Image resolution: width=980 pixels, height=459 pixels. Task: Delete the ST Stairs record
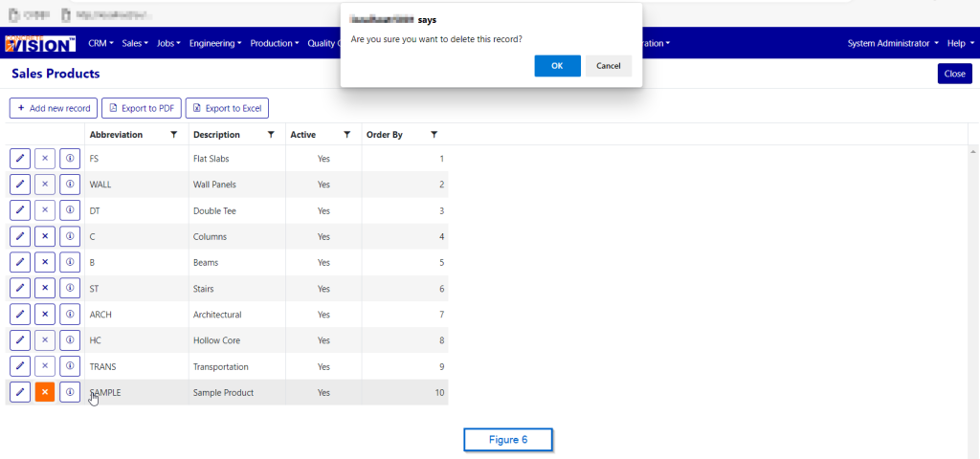click(x=45, y=289)
